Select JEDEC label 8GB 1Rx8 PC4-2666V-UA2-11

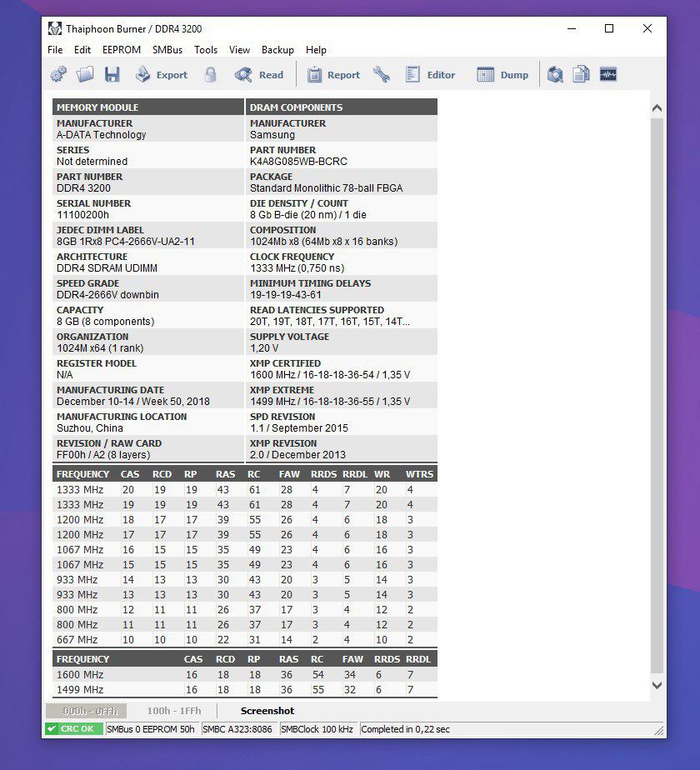(x=126, y=241)
